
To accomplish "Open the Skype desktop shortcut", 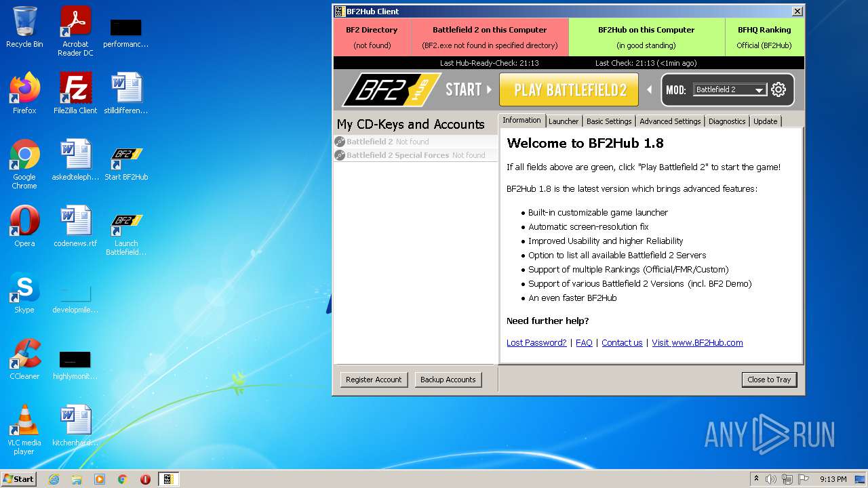I will pyautogui.click(x=24, y=292).
